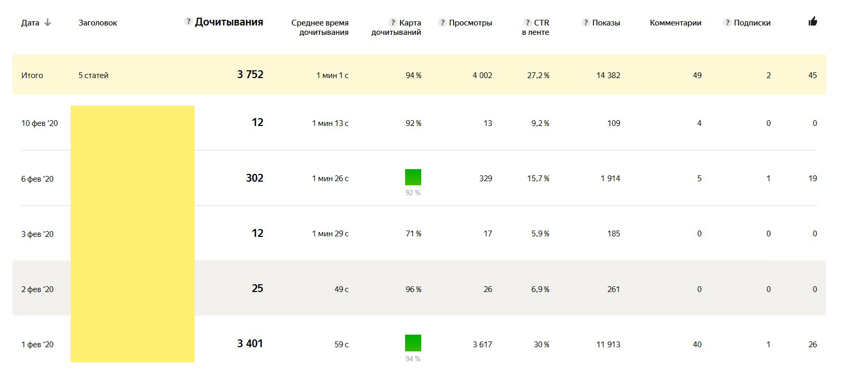Screen dimensions: 868x380
Task: Sort by the Просмотры column label
Action: pos(470,23)
